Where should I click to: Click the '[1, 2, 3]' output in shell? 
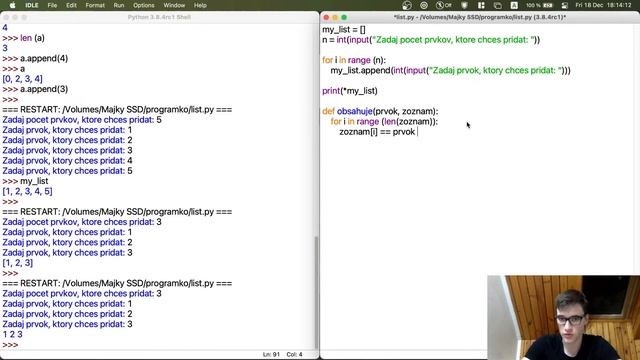(x=18, y=263)
